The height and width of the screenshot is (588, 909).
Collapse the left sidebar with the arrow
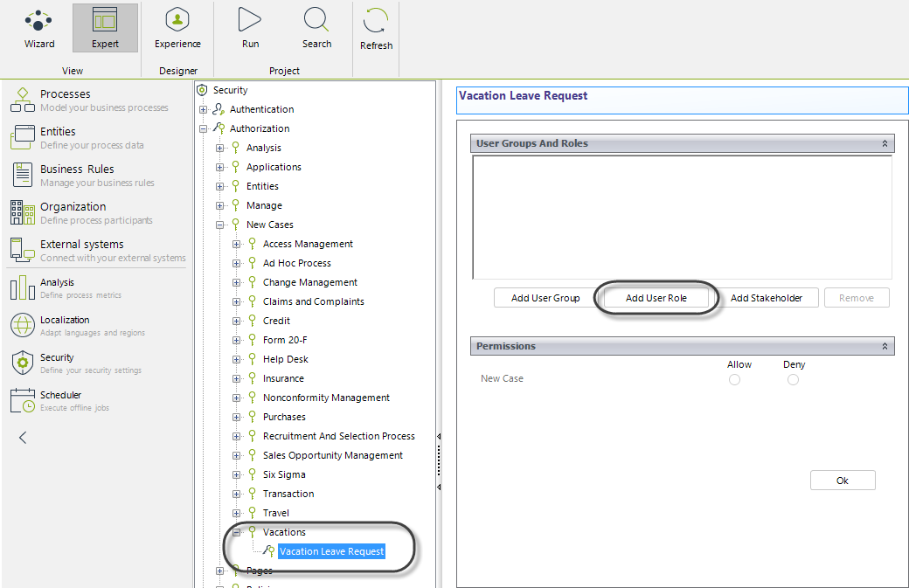(x=23, y=438)
